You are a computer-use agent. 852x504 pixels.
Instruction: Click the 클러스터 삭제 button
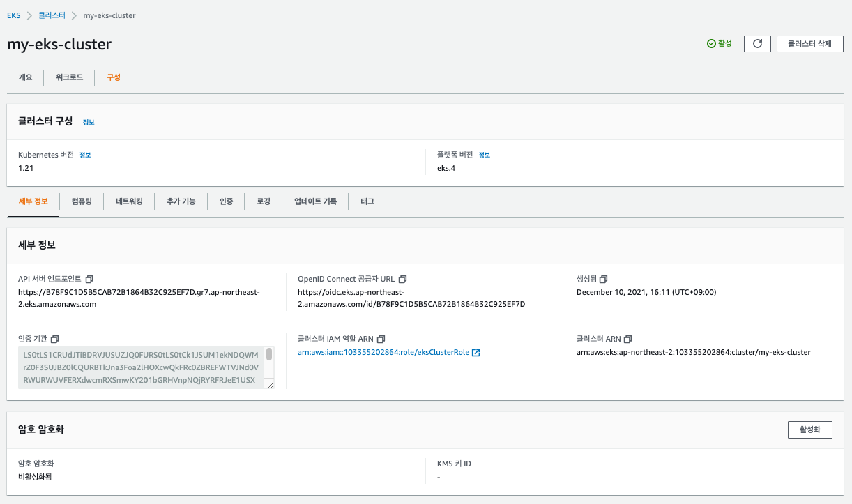pyautogui.click(x=810, y=43)
